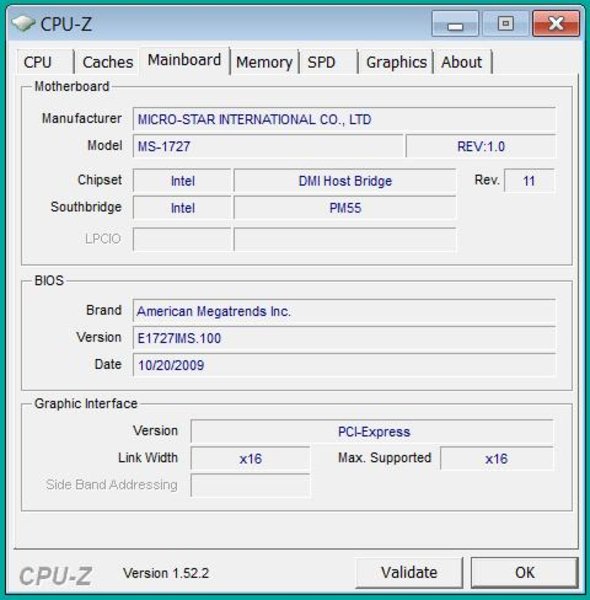
Task: Click the BIOS Version field E1727IMS.100
Action: [344, 338]
